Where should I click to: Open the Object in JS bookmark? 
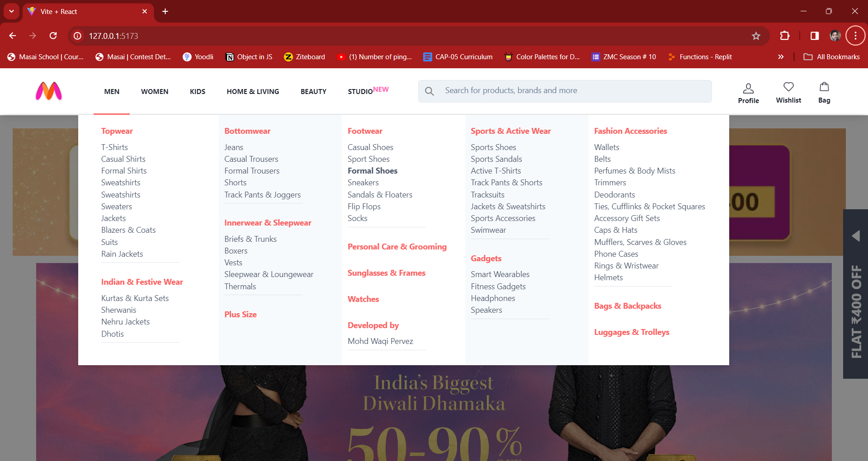pos(249,57)
